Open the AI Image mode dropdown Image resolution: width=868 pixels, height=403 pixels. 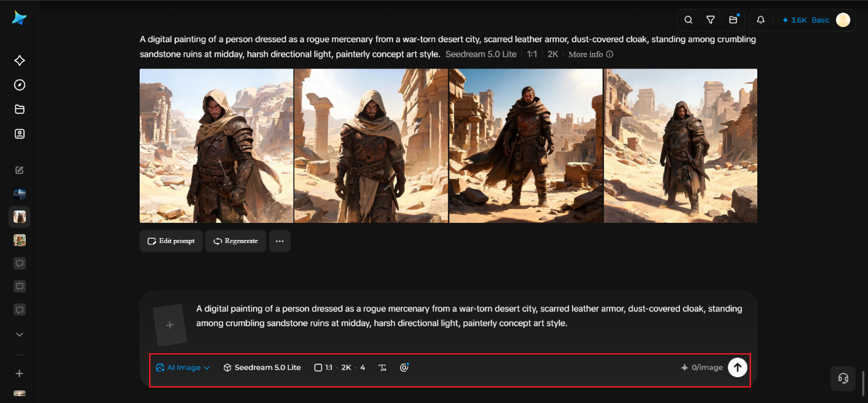(x=183, y=368)
